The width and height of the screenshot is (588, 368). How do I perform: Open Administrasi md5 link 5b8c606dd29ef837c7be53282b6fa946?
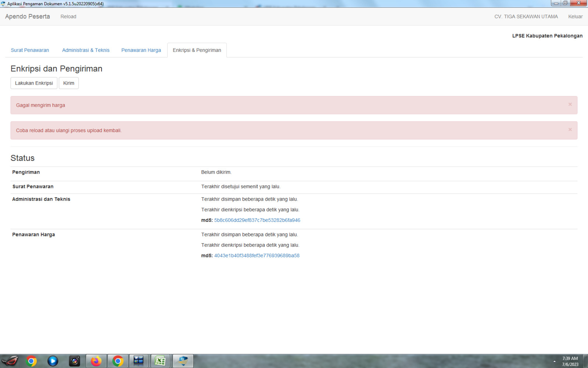[257, 220]
